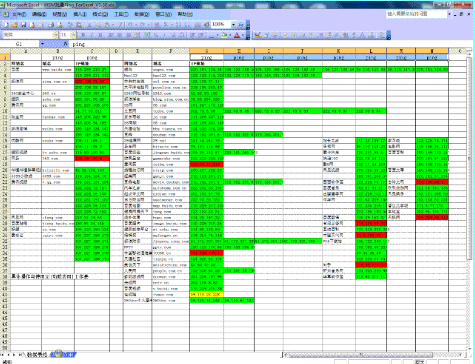Click the Save disk icon

(24, 25)
